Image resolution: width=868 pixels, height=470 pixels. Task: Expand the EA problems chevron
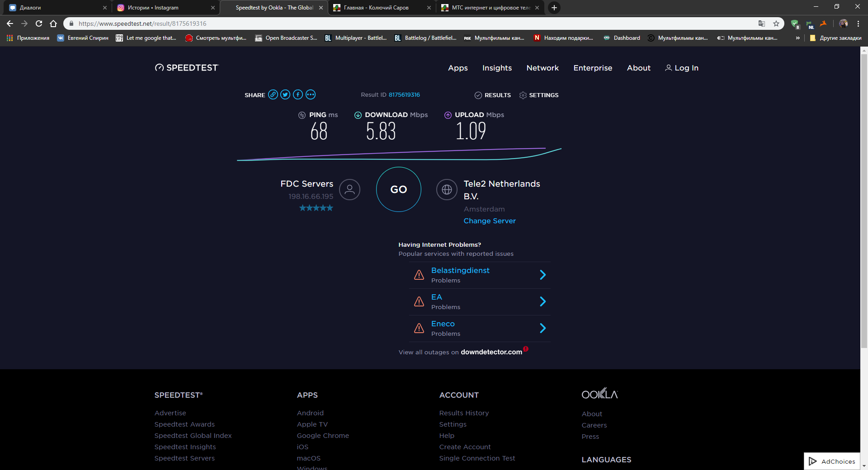[543, 301]
